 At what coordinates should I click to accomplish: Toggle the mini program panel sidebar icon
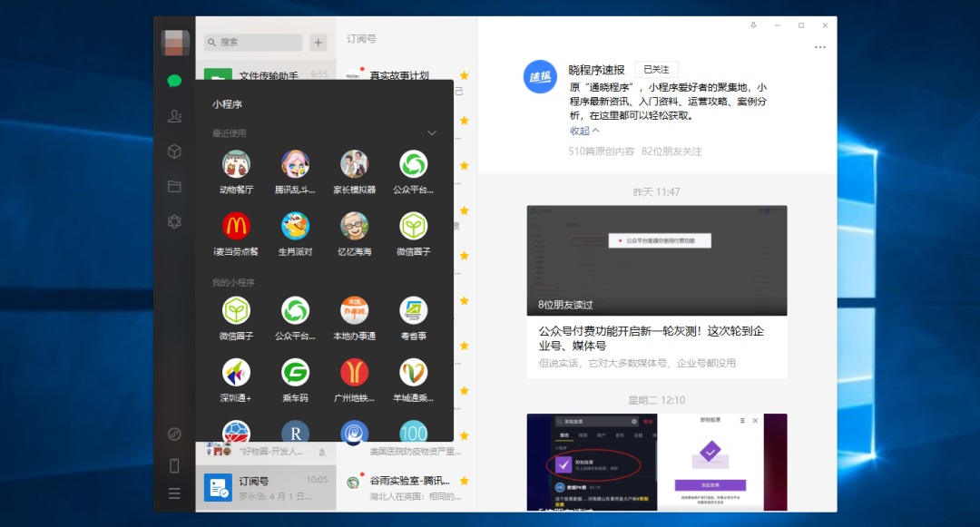pos(174,434)
